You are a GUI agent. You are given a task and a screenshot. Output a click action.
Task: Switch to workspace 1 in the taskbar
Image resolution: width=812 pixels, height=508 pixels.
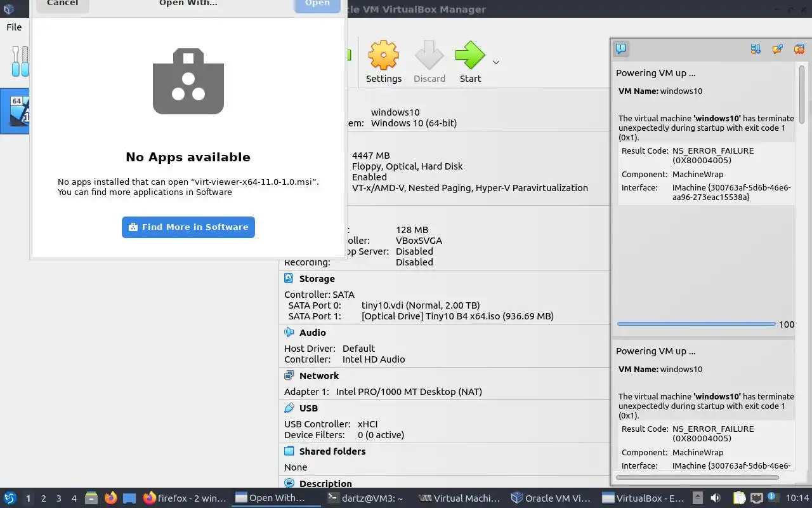pyautogui.click(x=28, y=498)
